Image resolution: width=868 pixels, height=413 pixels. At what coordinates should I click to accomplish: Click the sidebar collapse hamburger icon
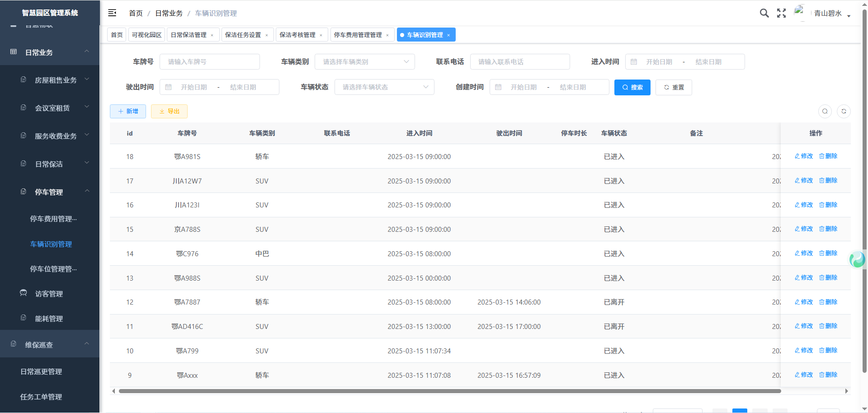point(112,13)
